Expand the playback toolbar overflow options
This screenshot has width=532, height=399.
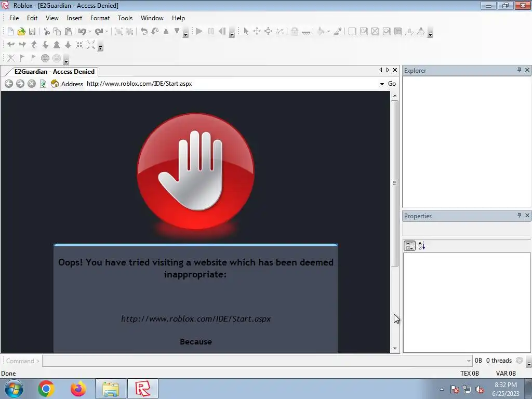pos(232,33)
